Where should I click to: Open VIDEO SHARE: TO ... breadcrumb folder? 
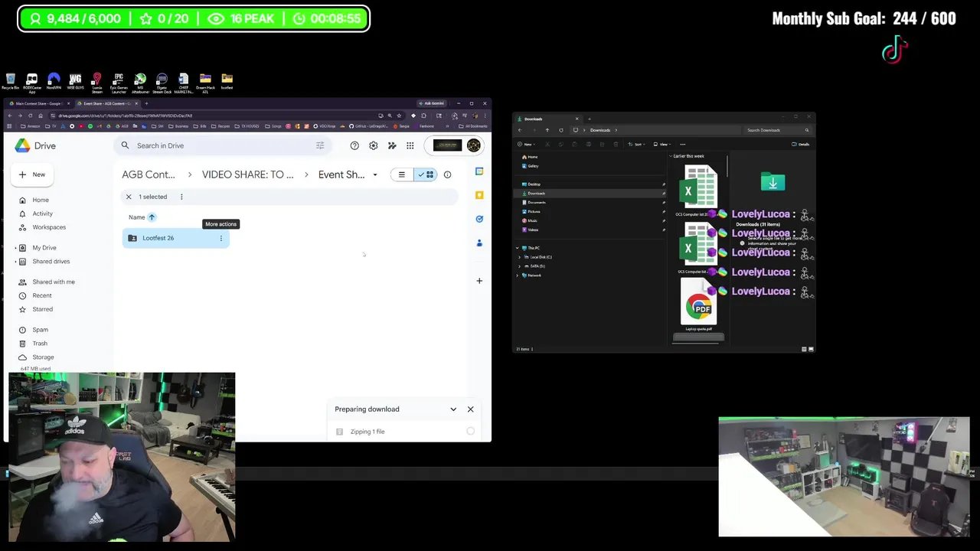coord(247,174)
